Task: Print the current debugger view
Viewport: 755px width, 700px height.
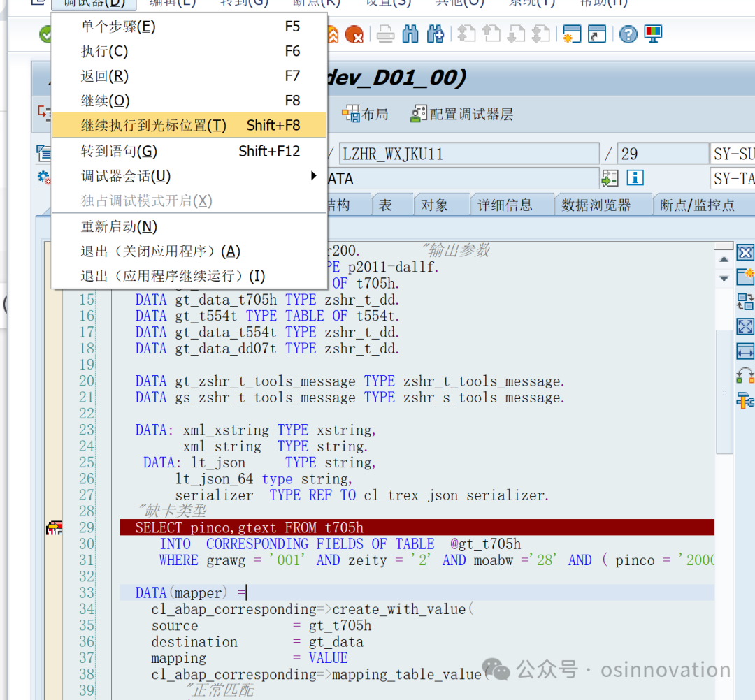Action: [x=385, y=33]
